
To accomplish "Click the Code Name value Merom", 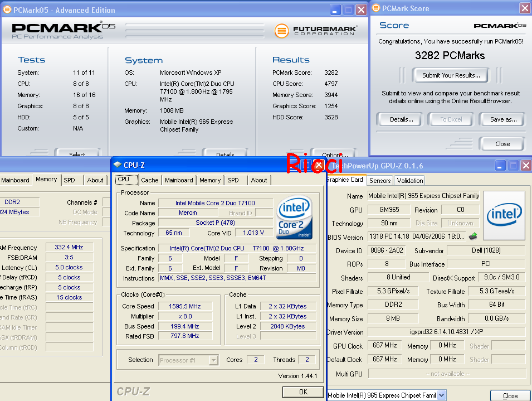I will point(188,212).
